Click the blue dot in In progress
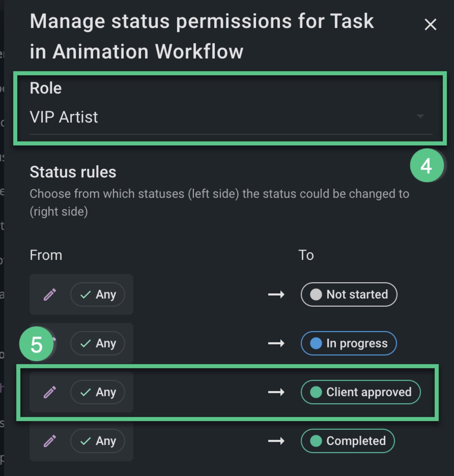The width and height of the screenshot is (454, 476). 316,343
